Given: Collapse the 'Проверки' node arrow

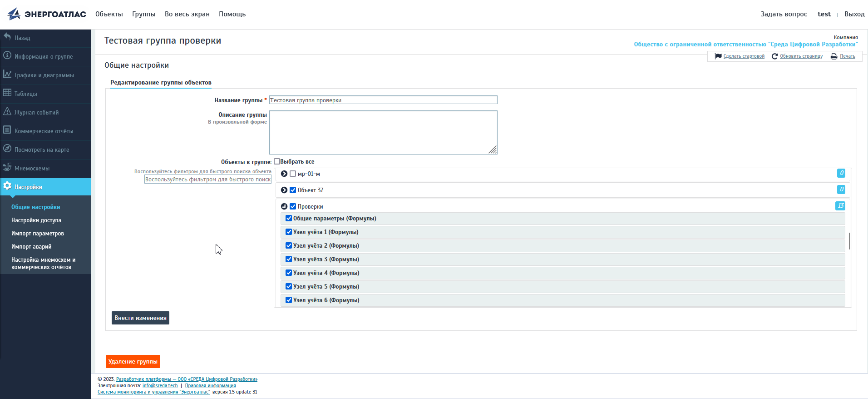Looking at the screenshot, I should 284,206.
